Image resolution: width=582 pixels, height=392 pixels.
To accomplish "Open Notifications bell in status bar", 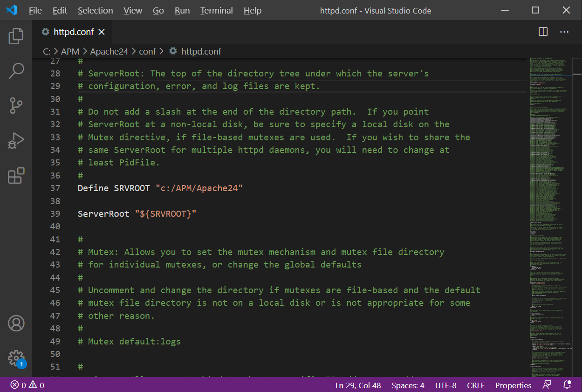I will click(567, 385).
